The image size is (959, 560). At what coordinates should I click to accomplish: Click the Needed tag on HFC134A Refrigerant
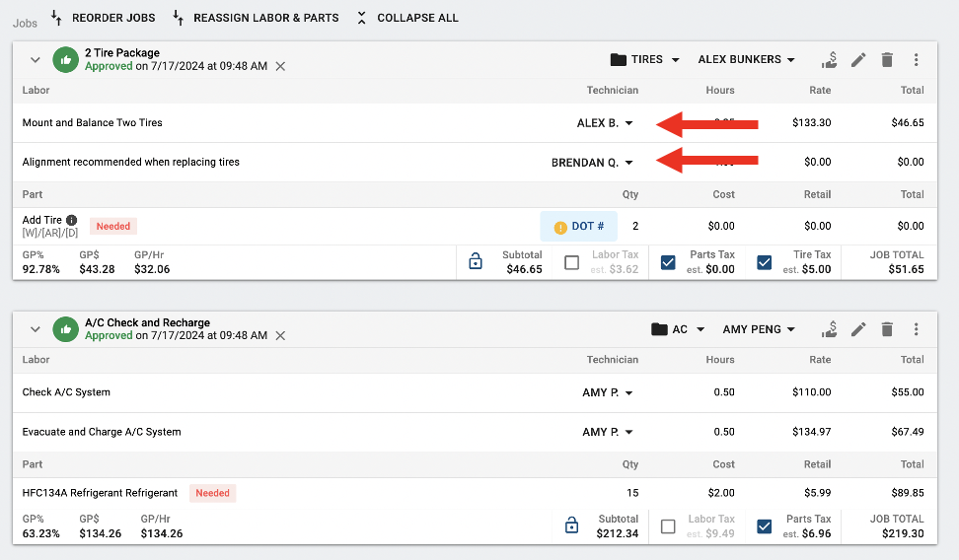point(212,493)
